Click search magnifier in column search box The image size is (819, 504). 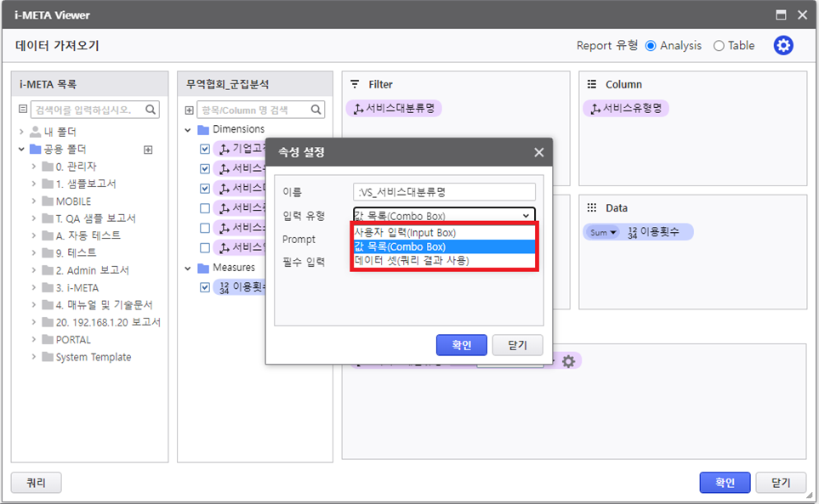click(316, 110)
